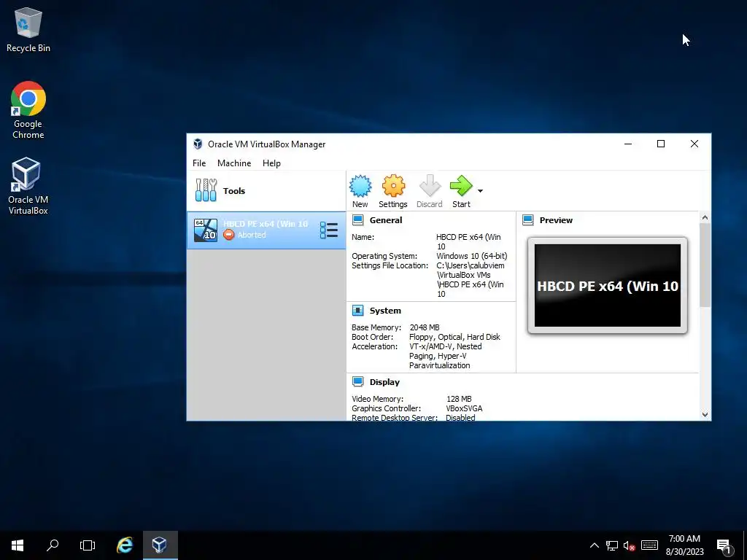Click the Aborted state icon
Image resolution: width=747 pixels, height=560 pixels.
click(x=228, y=235)
